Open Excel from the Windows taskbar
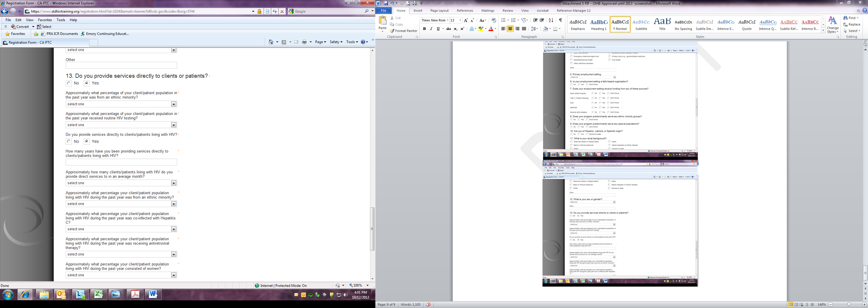Viewport: 868px width, 308px height. point(99,295)
